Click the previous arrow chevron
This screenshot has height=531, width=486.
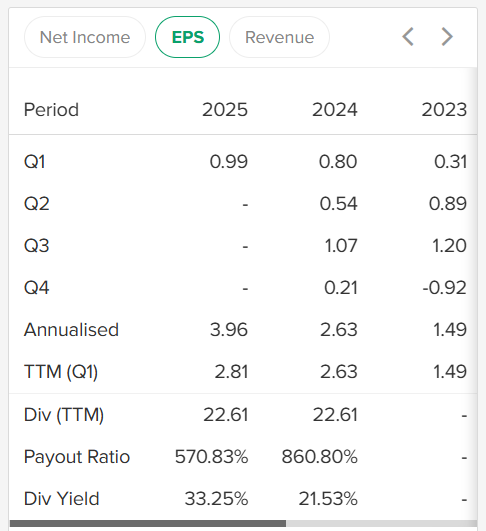(x=408, y=37)
